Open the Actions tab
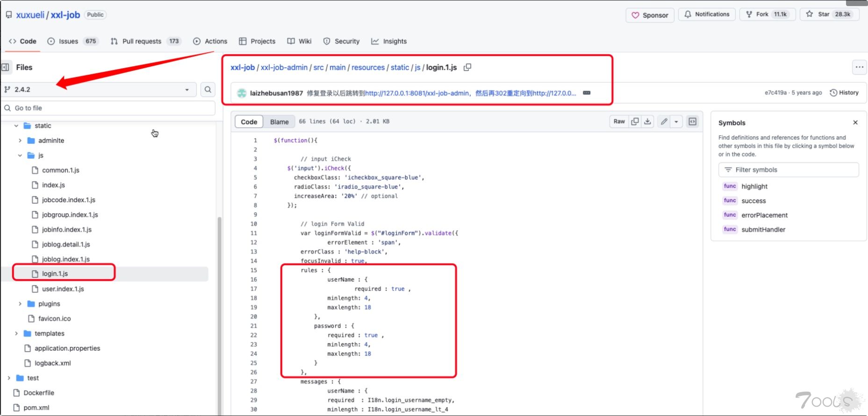This screenshot has height=416, width=868. (210, 41)
